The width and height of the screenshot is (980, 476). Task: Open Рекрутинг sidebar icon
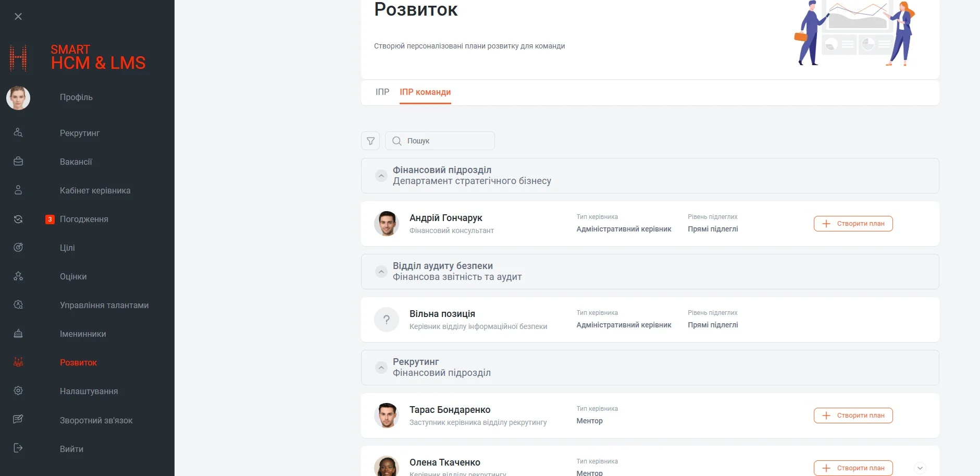tap(18, 133)
